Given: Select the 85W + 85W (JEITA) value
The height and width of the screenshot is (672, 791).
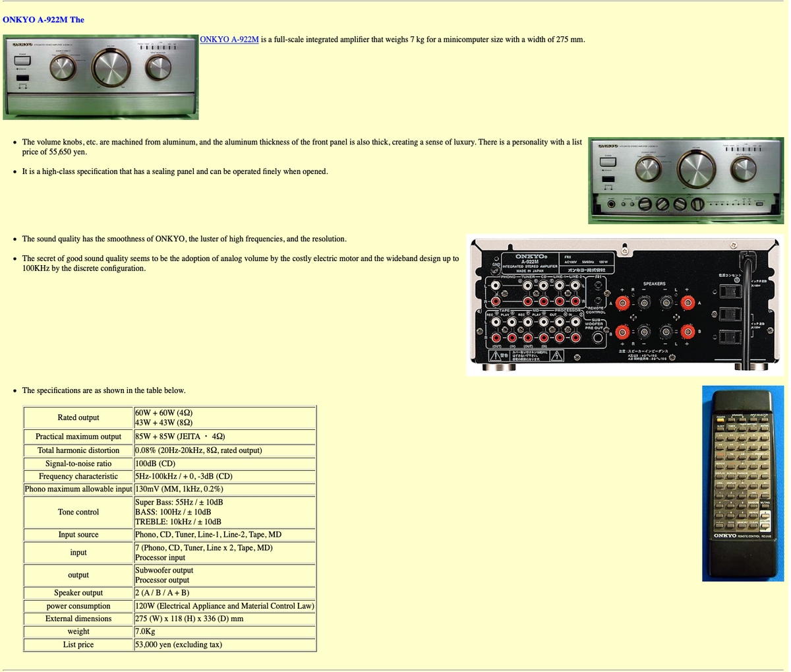Looking at the screenshot, I should (x=180, y=437).
